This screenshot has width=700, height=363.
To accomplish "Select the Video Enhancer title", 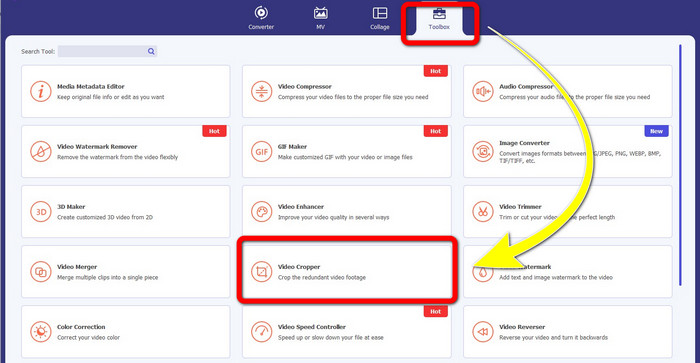I will point(301,207).
